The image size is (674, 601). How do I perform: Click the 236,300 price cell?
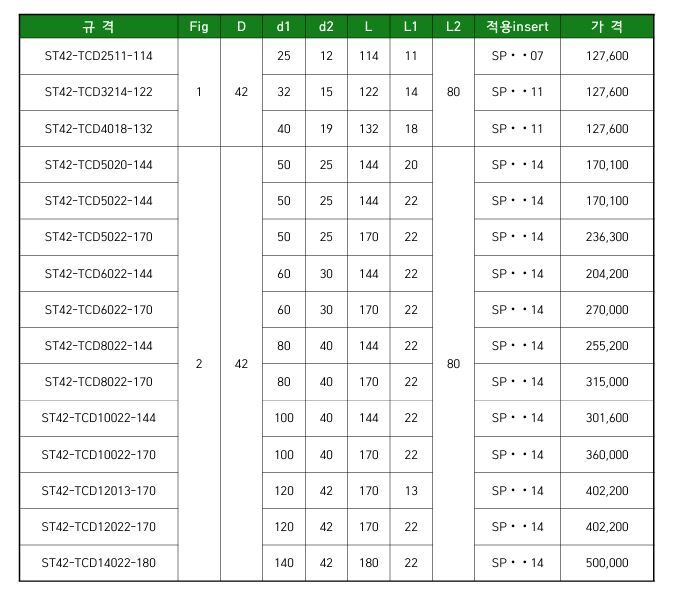(x=607, y=237)
